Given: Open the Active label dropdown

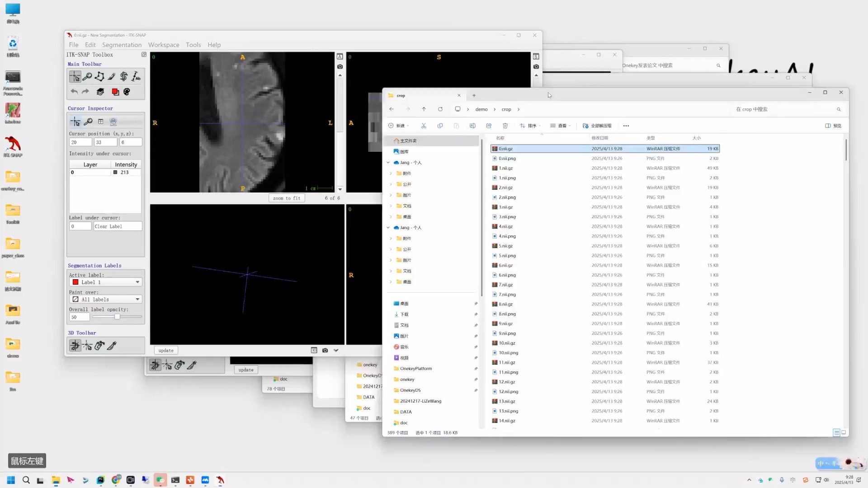Looking at the screenshot, I should click(x=105, y=282).
